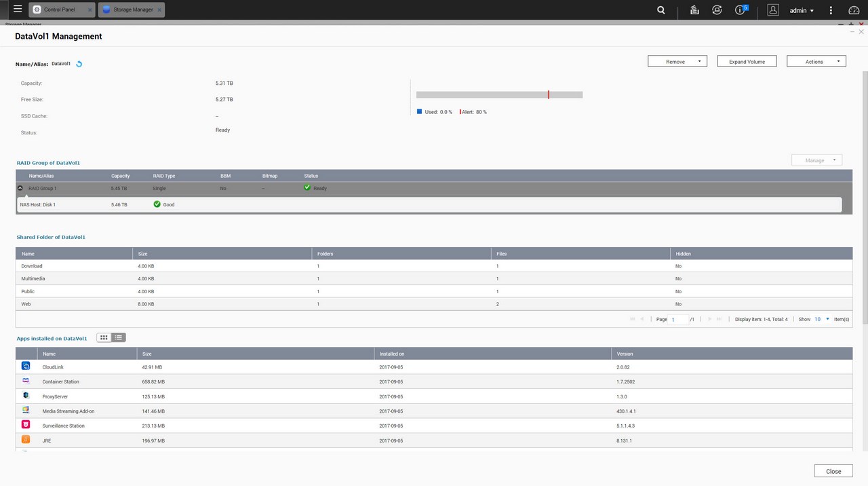Open the main hamburger menu

pyautogui.click(x=17, y=10)
